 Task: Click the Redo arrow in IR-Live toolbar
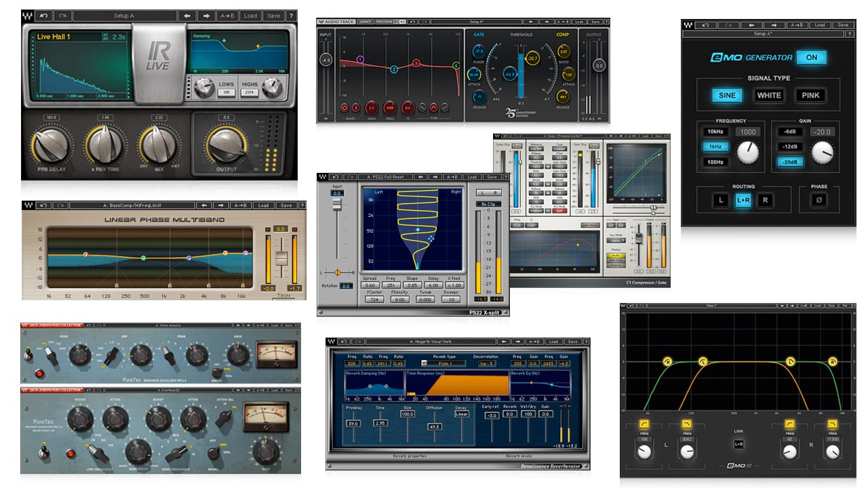point(62,15)
